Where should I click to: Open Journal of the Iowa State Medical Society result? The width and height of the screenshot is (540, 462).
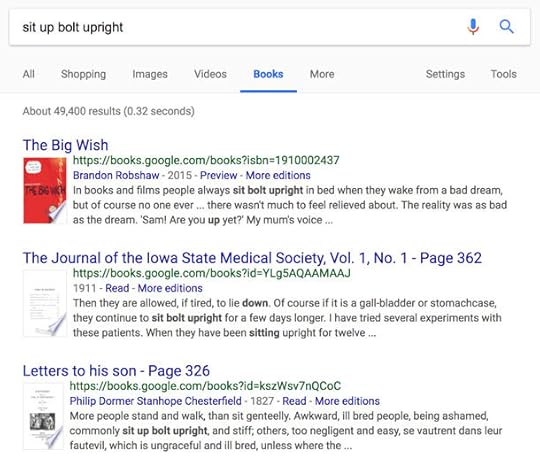252,258
